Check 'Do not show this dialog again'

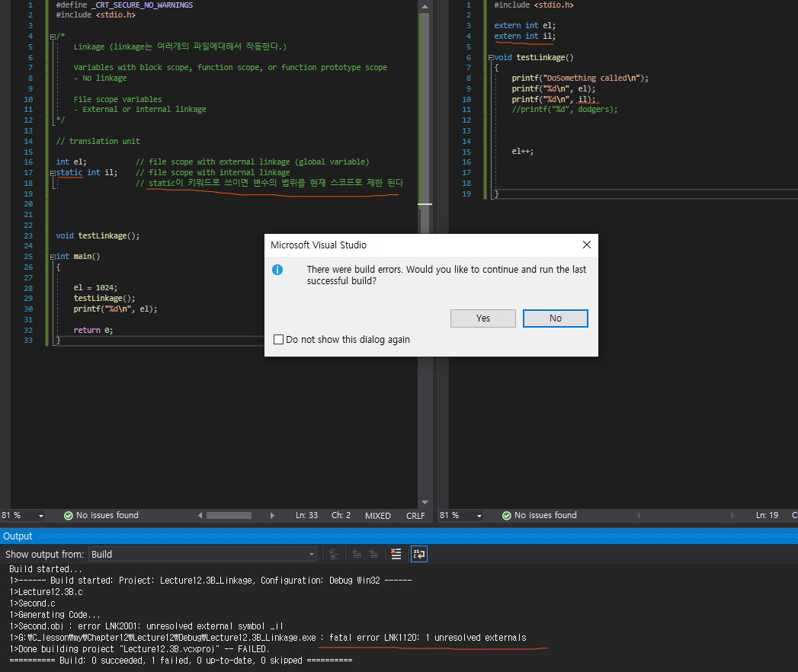(278, 339)
